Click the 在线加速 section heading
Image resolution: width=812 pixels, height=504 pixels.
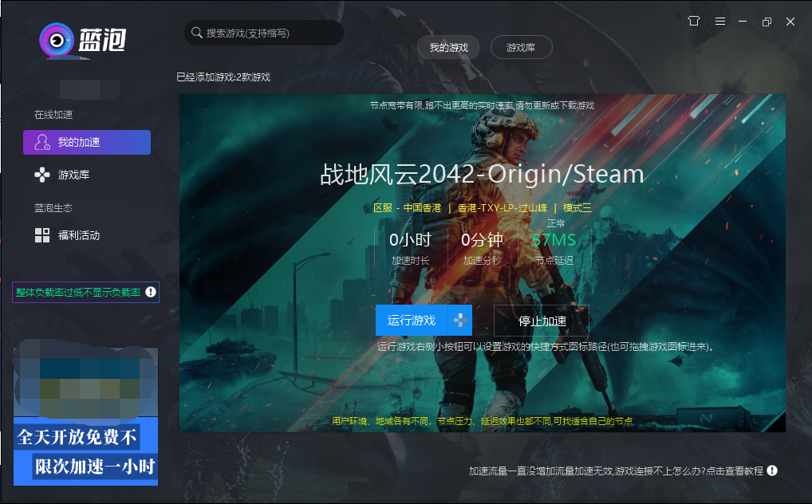(53, 115)
